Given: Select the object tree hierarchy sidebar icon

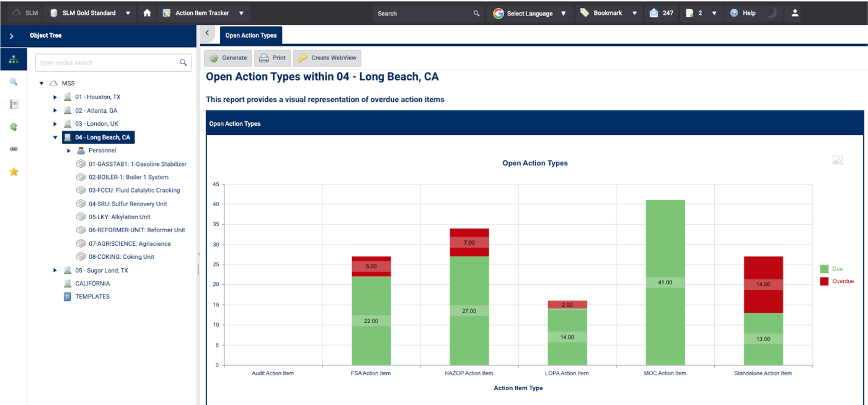Looking at the screenshot, I should click(14, 59).
